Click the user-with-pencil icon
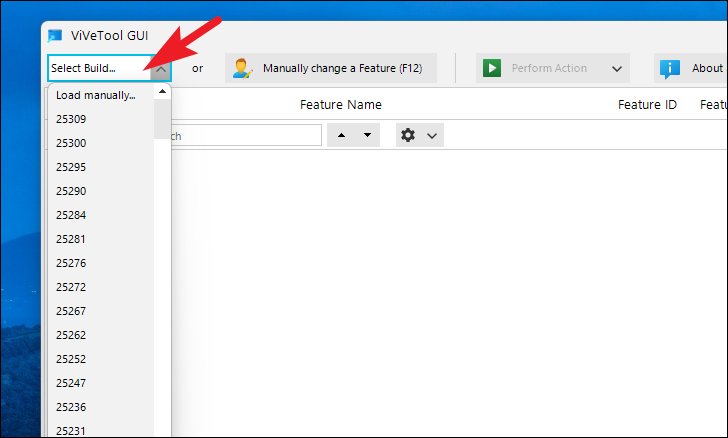Image resolution: width=728 pixels, height=438 pixels. [242, 68]
